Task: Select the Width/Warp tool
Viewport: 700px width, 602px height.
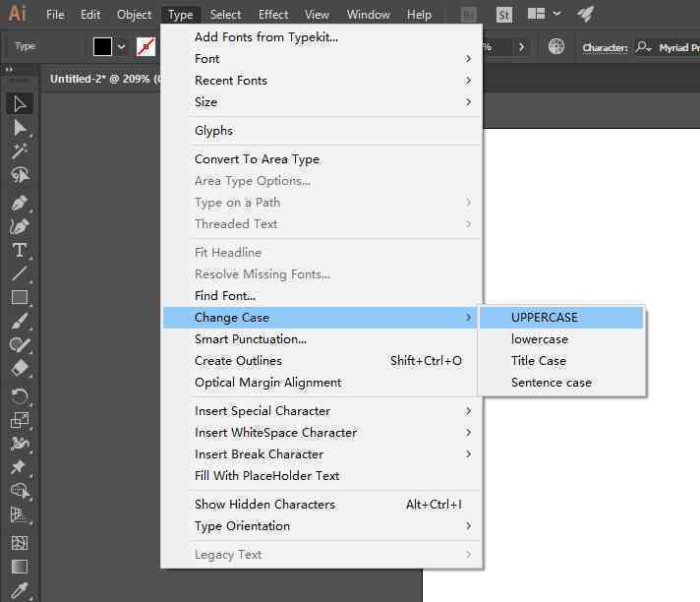Action: tap(20, 443)
